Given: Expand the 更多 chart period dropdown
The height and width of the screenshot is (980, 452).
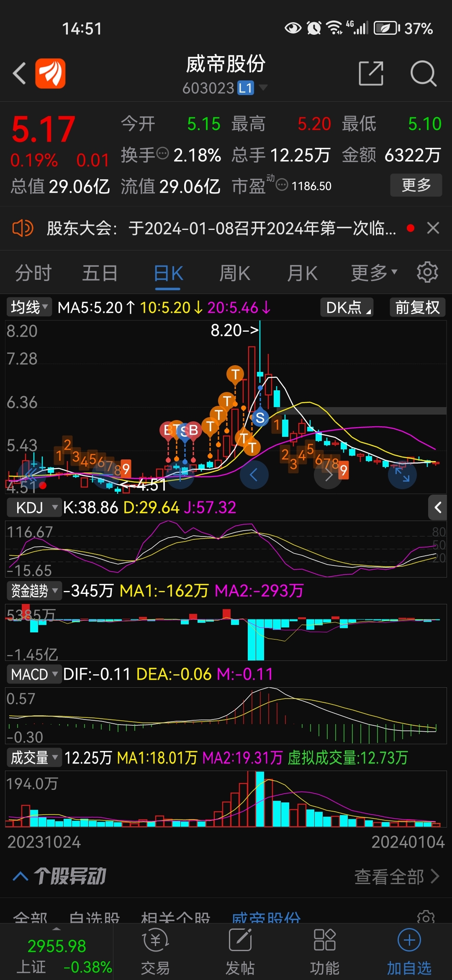Looking at the screenshot, I should [374, 273].
